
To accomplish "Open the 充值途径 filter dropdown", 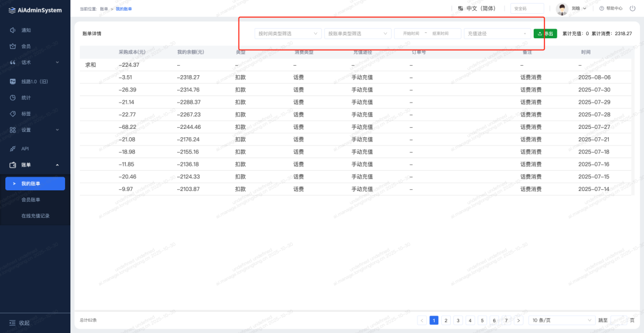I will pyautogui.click(x=496, y=33).
